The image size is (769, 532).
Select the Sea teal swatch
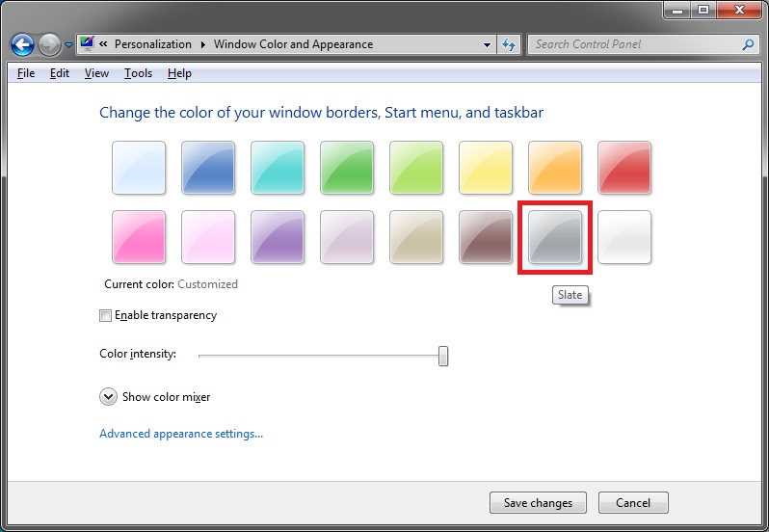[278, 168]
